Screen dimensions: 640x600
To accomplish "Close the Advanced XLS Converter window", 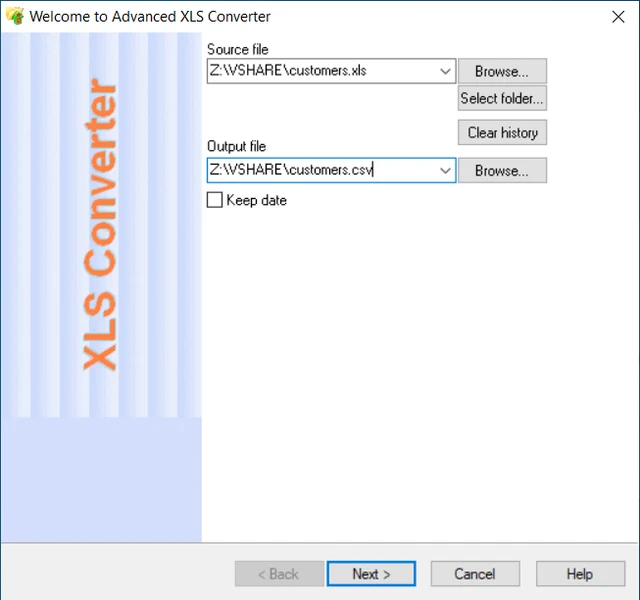I will (x=618, y=17).
